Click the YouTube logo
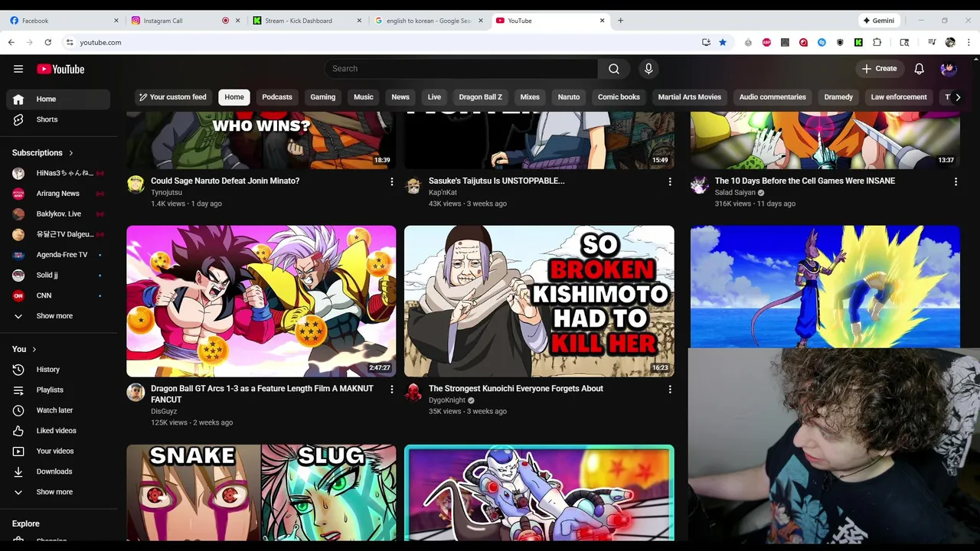Viewport: 980px width, 551px height. [x=60, y=69]
